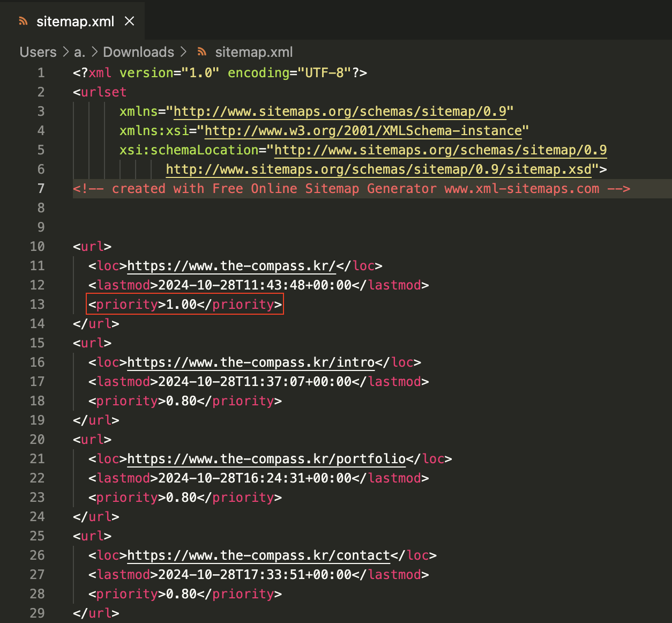
Task: Click the closing url tag on line 19
Action: point(96,420)
